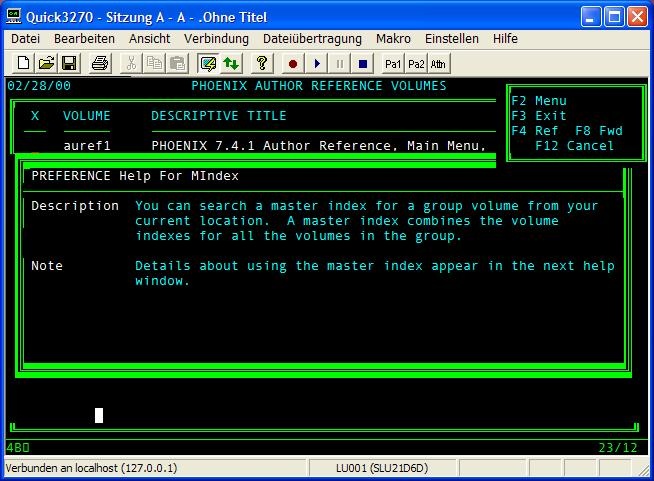Screen dimensions: 654x481
Task: Open the Makro menu
Action: 393,38
